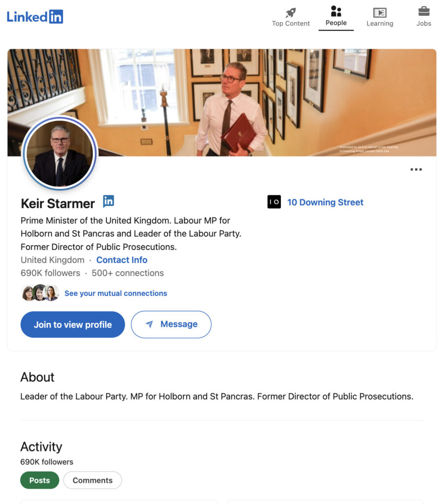
Task: Open Top Content rocket icon
Action: pos(291,12)
